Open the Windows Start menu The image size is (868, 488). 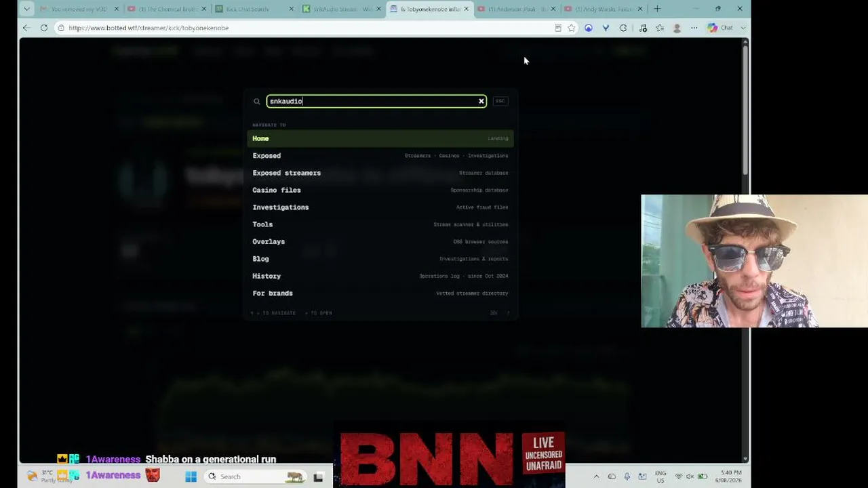pyautogui.click(x=191, y=476)
